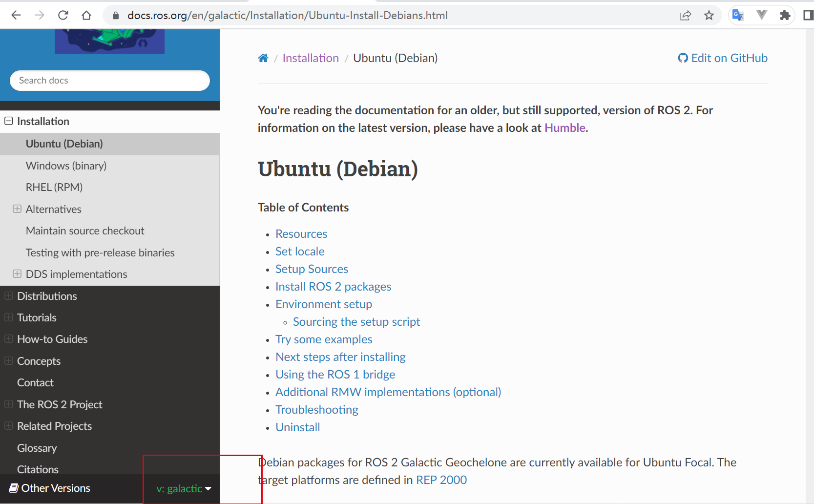
Task: Open the browser home page icon
Action: click(x=86, y=15)
